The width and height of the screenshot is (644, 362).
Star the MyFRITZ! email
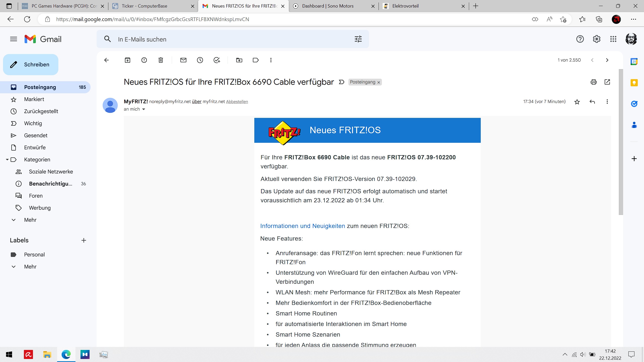[x=577, y=102]
